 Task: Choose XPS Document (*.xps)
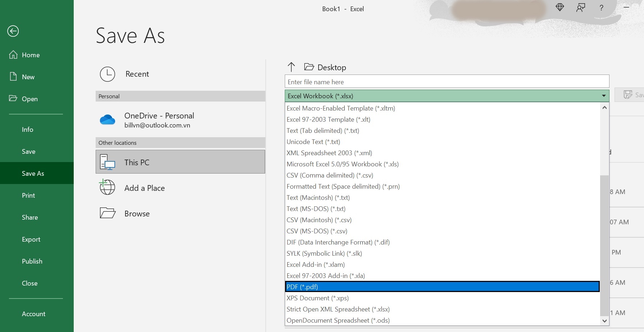442,298
